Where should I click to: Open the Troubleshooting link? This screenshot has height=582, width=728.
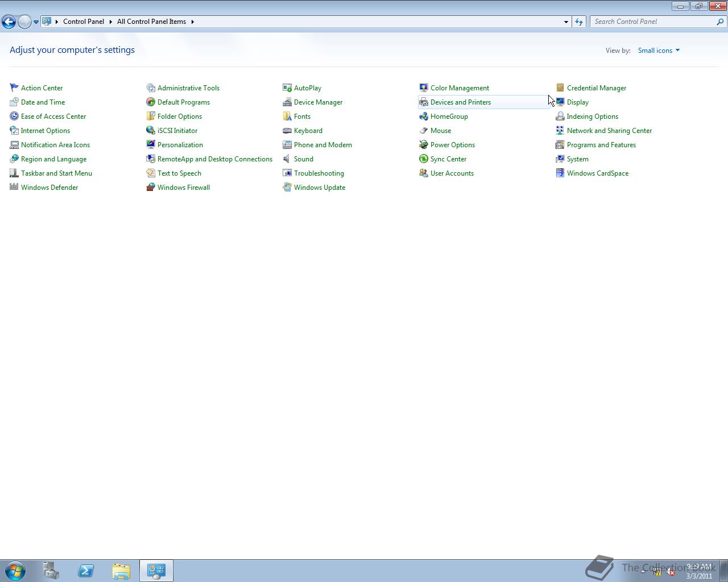click(319, 173)
